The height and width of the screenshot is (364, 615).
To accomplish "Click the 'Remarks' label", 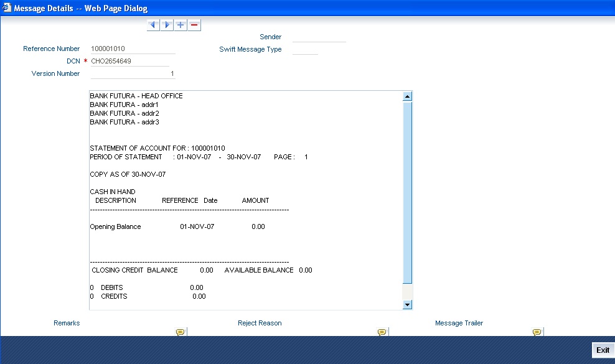I will [x=67, y=323].
